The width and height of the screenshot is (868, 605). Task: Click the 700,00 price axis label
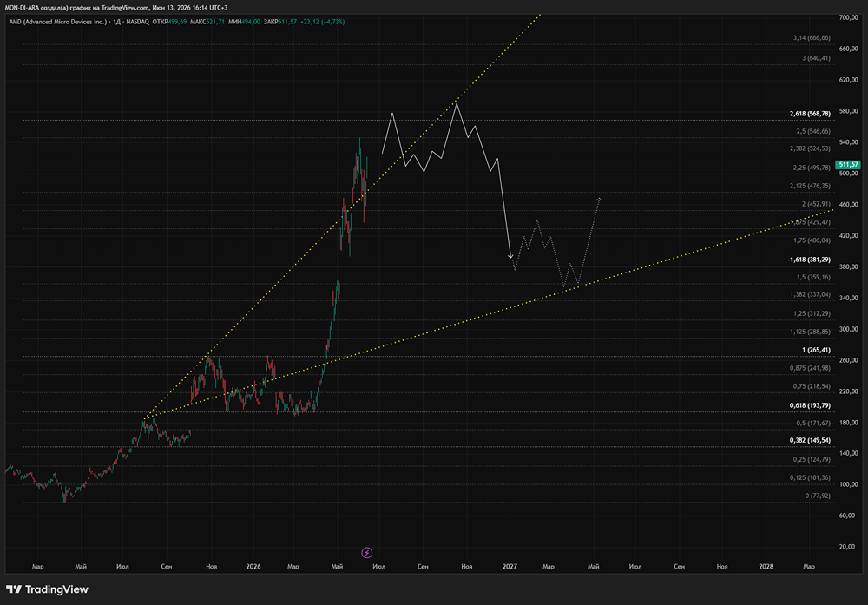[x=848, y=17]
